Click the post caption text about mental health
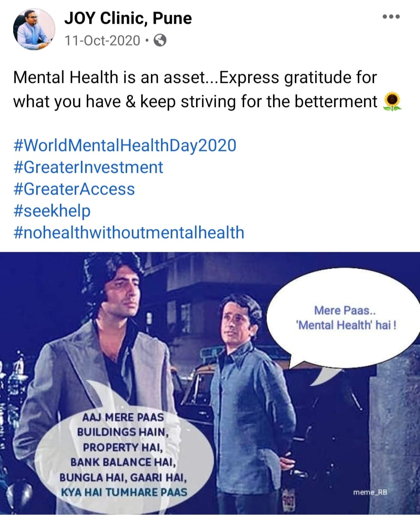The width and height of the screenshot is (420, 518). point(202,90)
